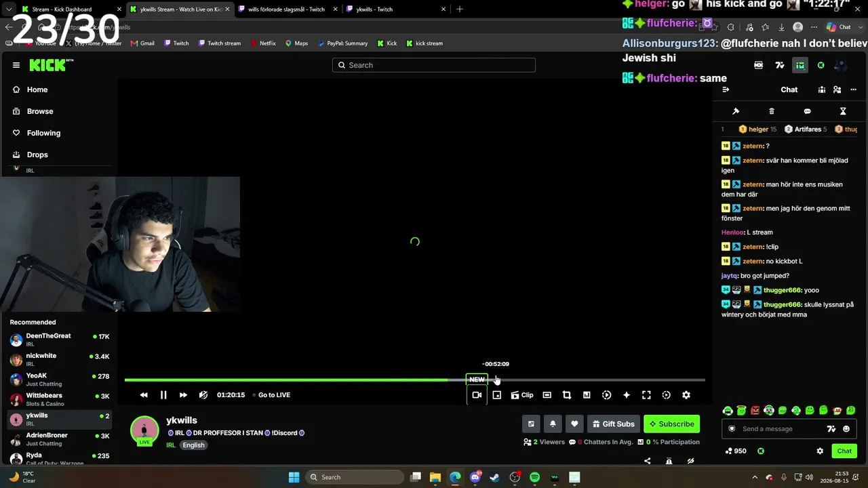
Task: Rewind the stream playback
Action: pyautogui.click(x=144, y=395)
